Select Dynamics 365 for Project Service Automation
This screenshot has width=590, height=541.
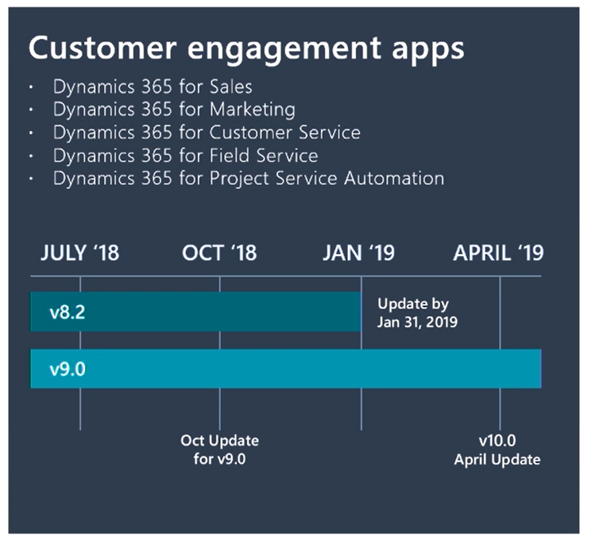(249, 178)
